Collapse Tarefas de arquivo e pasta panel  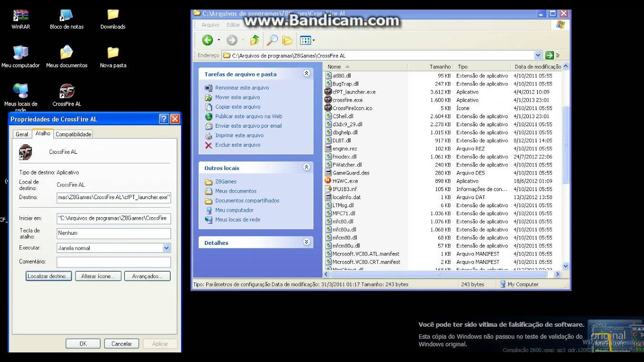coord(306,73)
